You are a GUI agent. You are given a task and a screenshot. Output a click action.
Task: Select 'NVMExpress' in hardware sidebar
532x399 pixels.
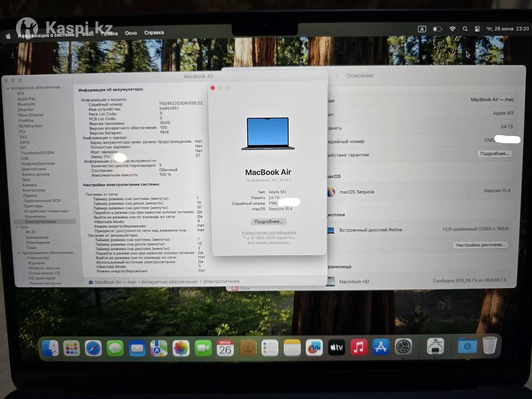click(x=31, y=126)
